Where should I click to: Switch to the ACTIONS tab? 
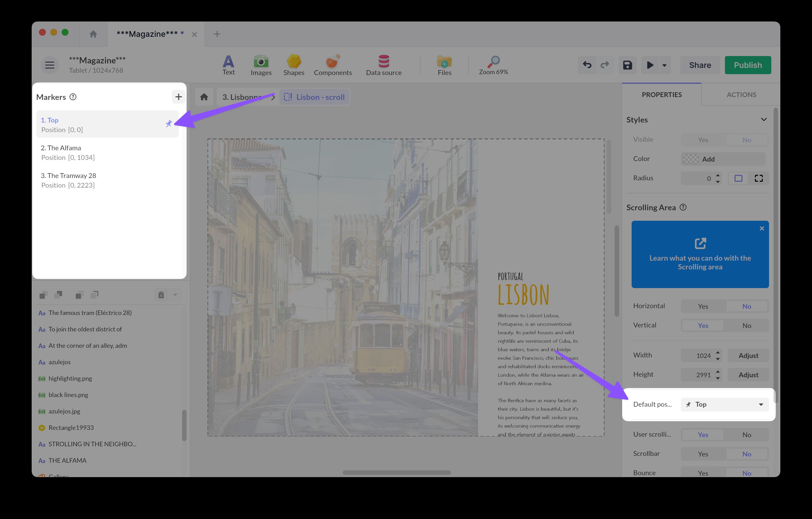741,95
